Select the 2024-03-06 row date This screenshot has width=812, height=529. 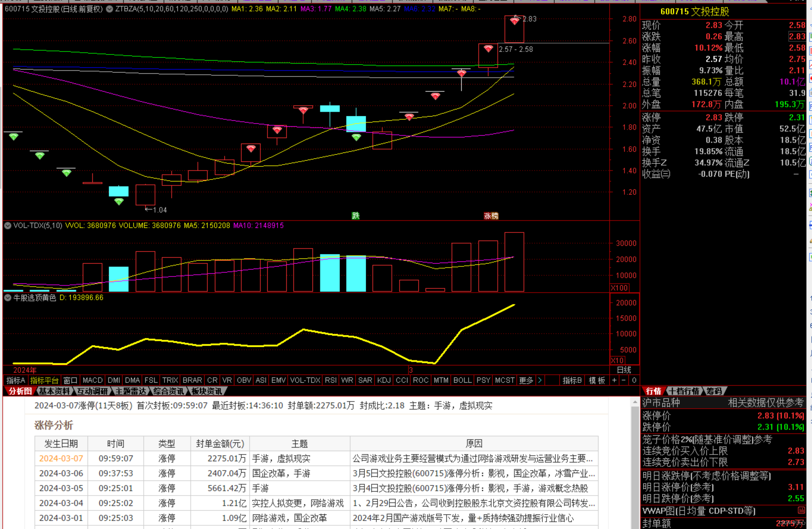point(61,473)
